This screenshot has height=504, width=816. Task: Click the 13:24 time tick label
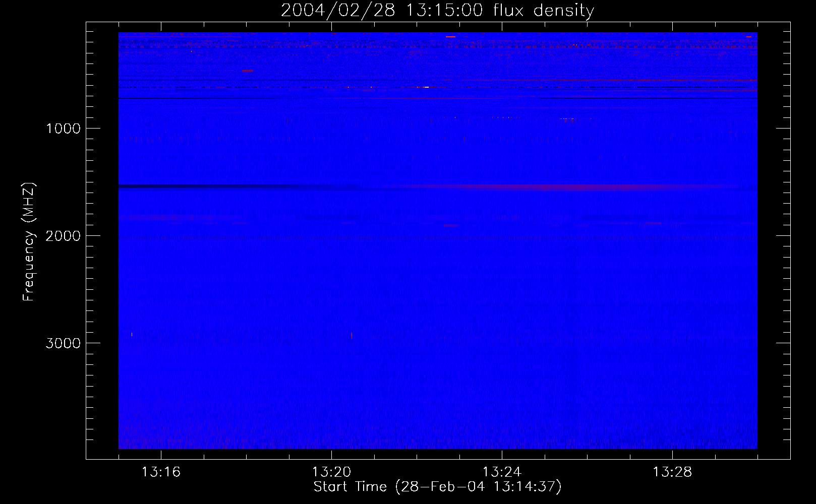tap(502, 472)
